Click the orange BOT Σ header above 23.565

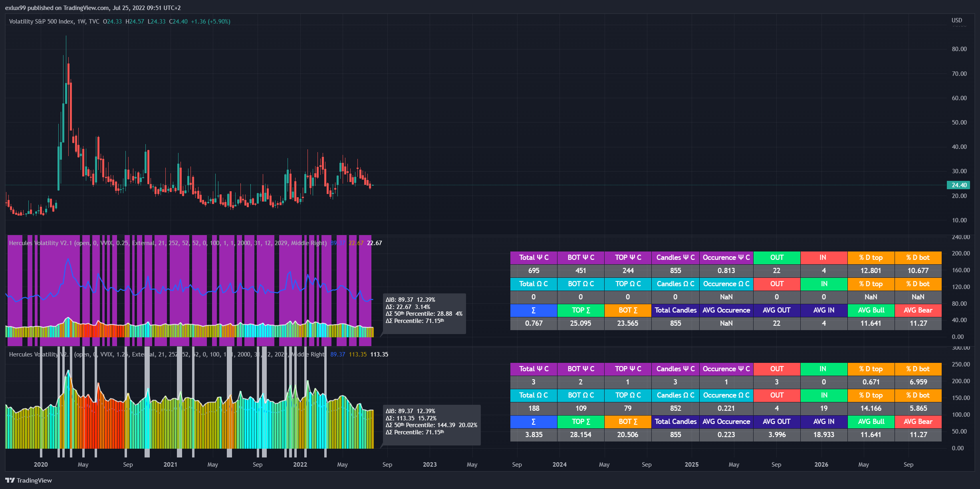[627, 310]
